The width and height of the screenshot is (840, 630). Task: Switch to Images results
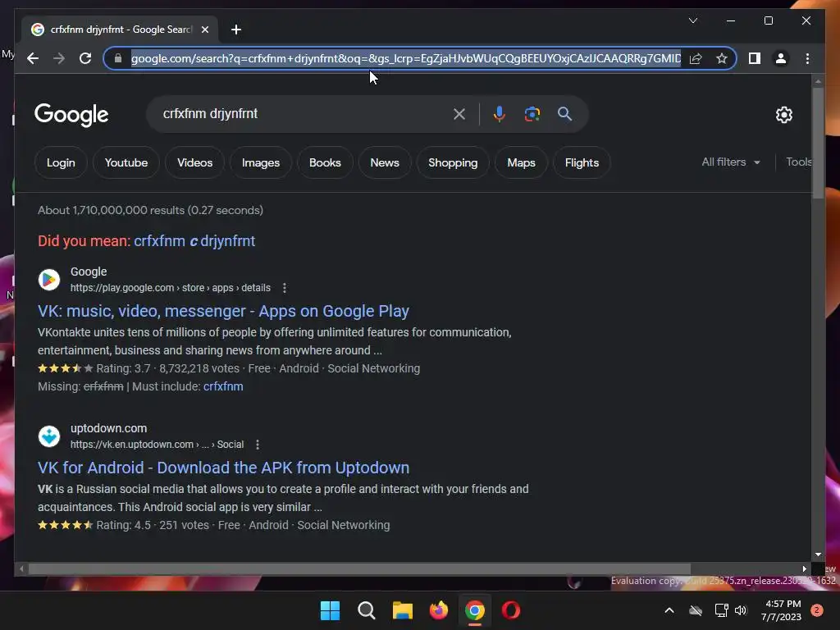pyautogui.click(x=260, y=162)
